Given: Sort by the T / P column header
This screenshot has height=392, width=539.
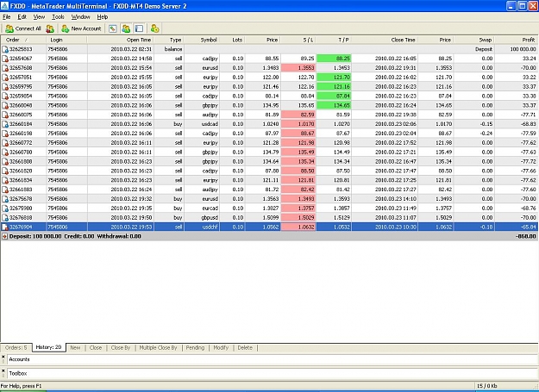Looking at the screenshot, I should coord(334,40).
